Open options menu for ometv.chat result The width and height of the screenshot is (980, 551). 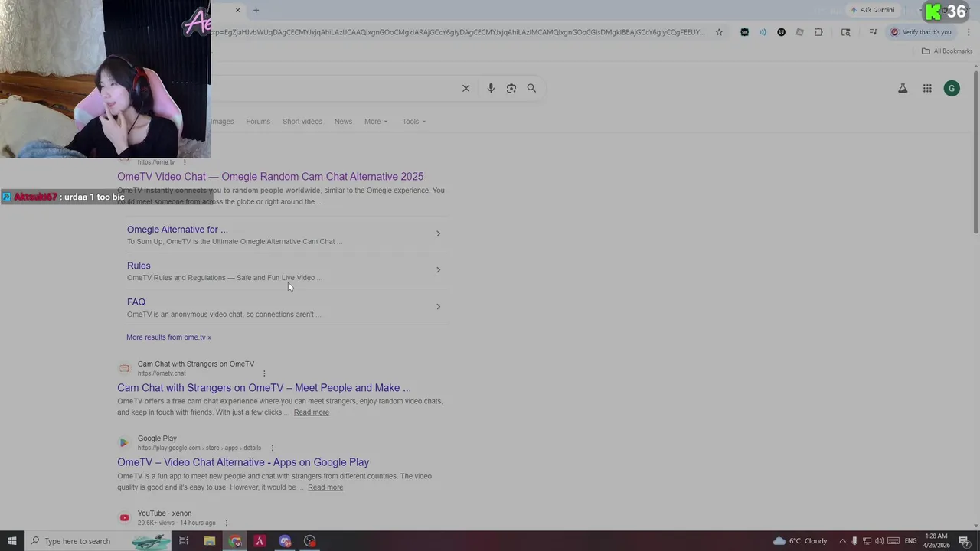pos(264,373)
